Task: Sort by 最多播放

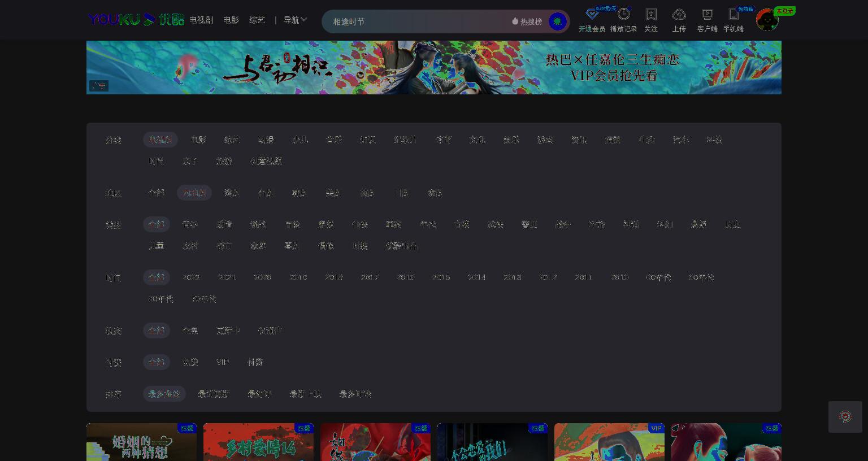Action: point(164,394)
